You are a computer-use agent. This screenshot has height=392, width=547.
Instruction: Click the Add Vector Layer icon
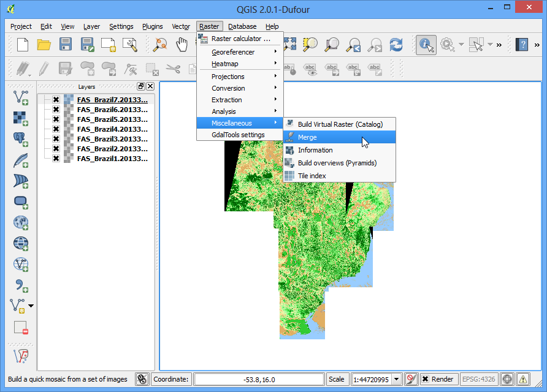21,97
